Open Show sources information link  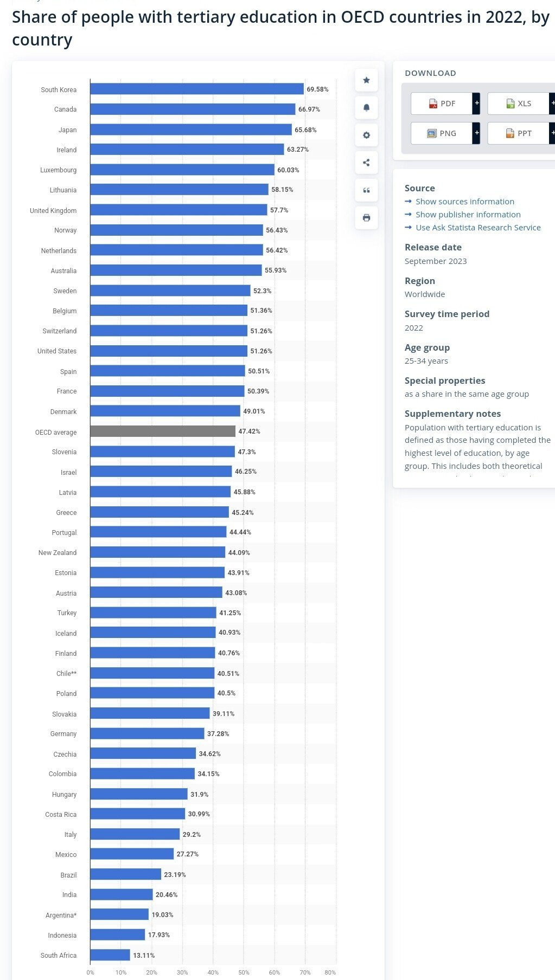(x=464, y=202)
